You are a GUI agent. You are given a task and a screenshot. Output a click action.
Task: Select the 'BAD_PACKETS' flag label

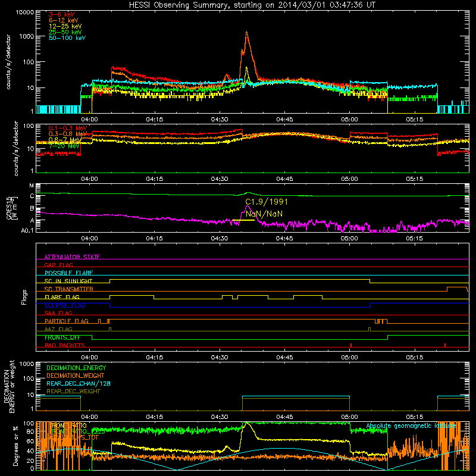(65, 345)
